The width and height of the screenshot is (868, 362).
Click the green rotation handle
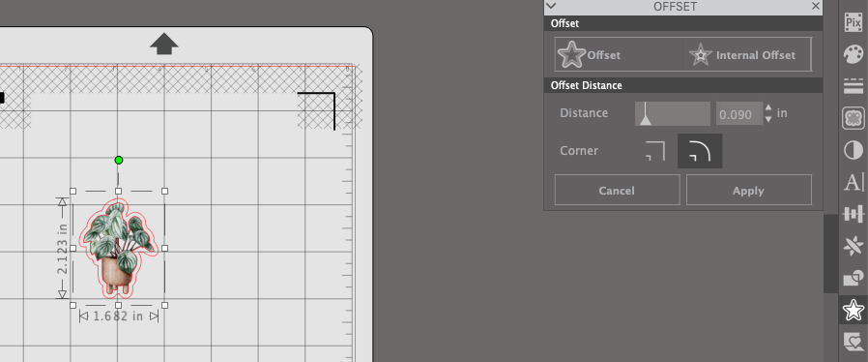click(119, 161)
